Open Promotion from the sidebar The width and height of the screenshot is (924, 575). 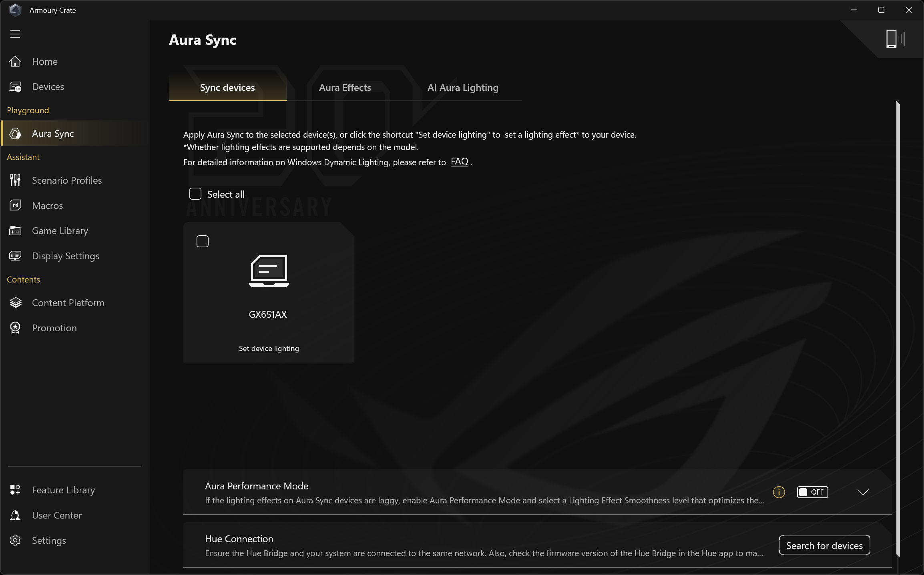(74, 328)
